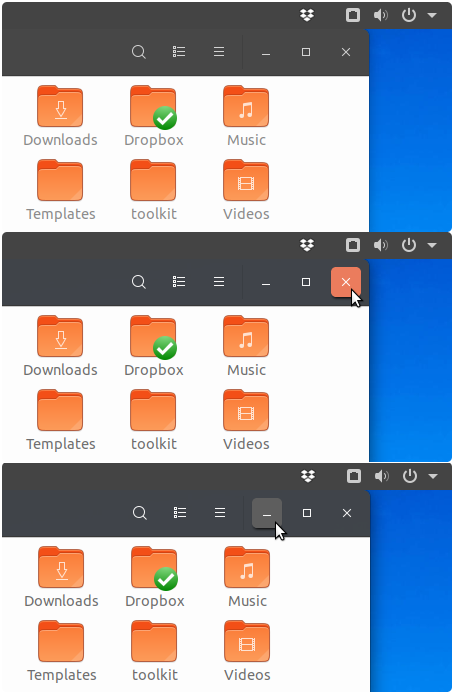Click clipboard tray icon in top capture
The height and width of the screenshot is (692, 452).
coord(353,15)
